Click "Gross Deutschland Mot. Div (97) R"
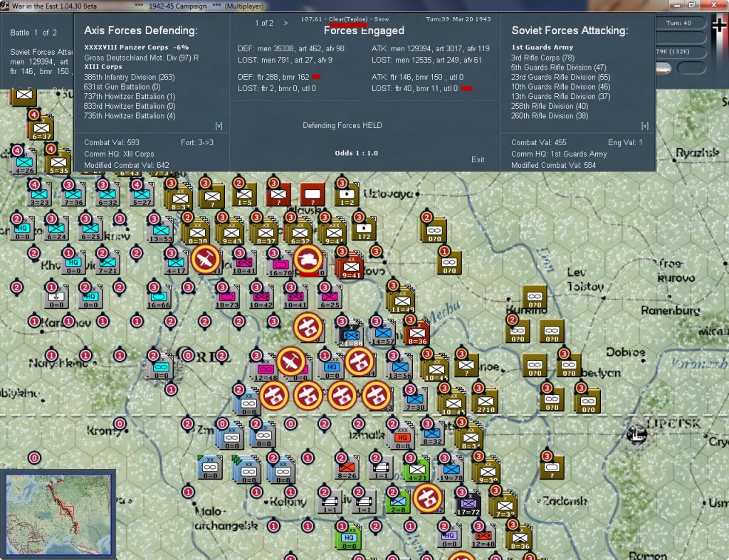 point(142,58)
